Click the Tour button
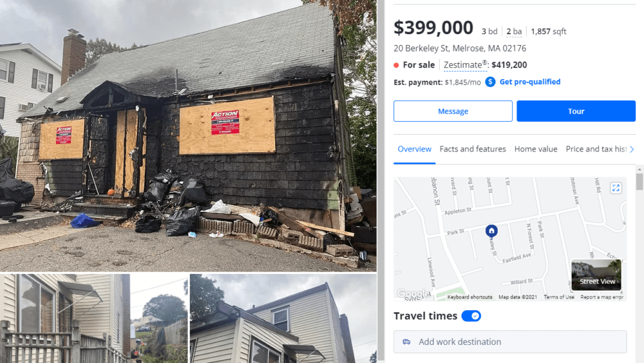 click(576, 111)
